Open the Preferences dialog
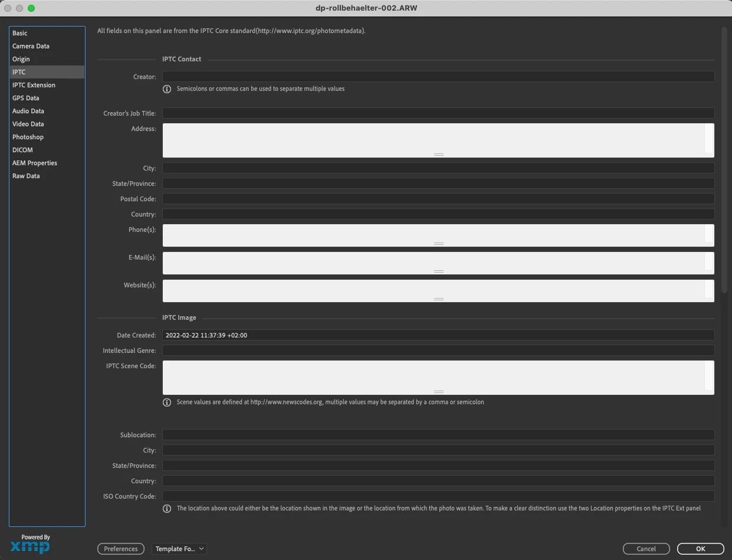732x560 pixels. pyautogui.click(x=121, y=549)
